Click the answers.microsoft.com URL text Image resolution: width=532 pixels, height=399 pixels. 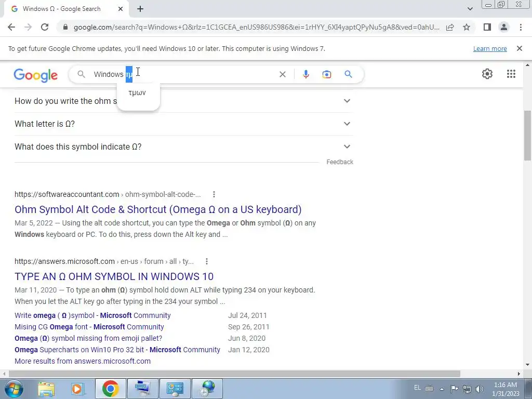(x=64, y=261)
